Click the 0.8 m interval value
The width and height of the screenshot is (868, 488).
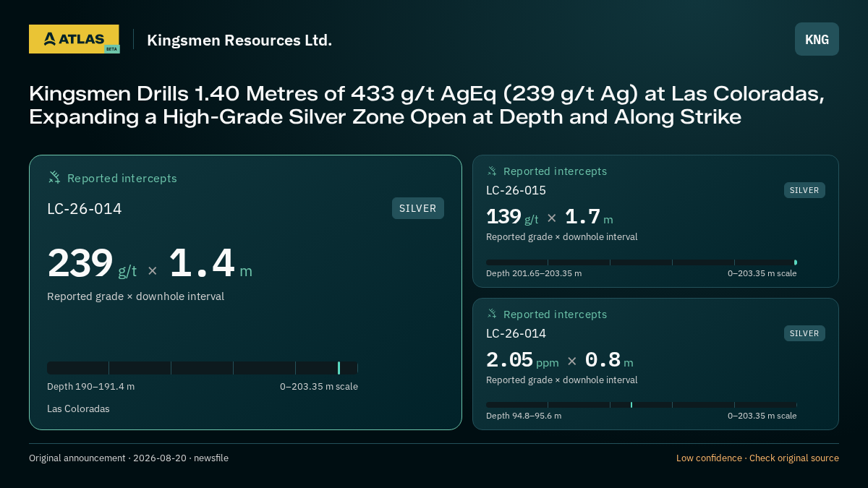tap(609, 360)
